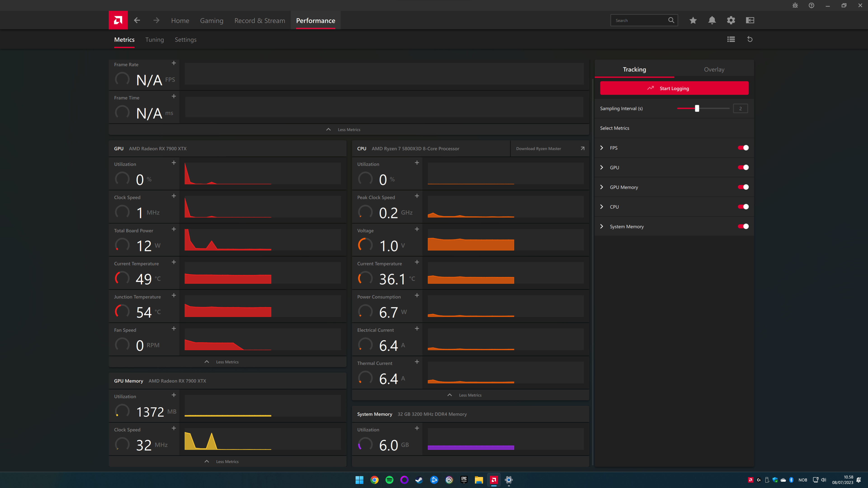
Task: Open favorites star icon
Action: pos(693,20)
